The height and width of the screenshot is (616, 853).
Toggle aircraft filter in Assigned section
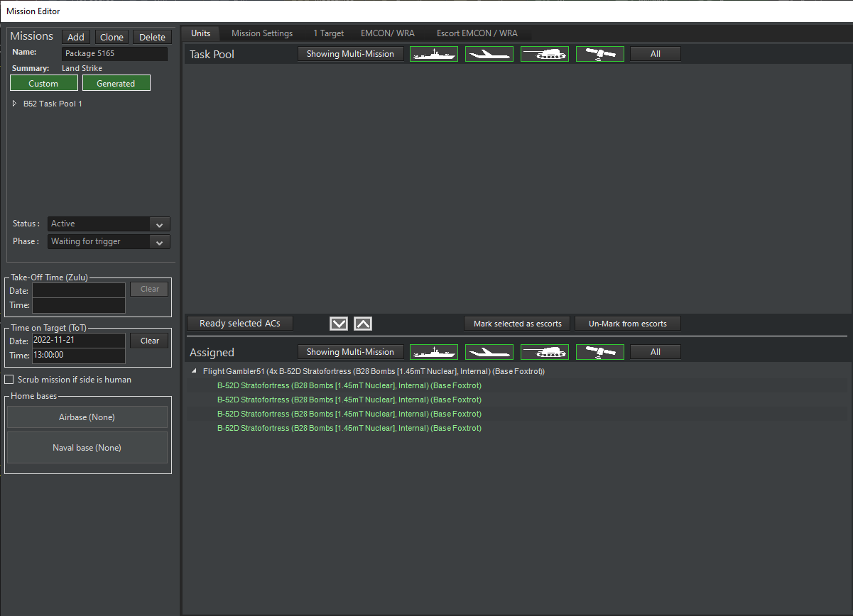click(x=489, y=352)
